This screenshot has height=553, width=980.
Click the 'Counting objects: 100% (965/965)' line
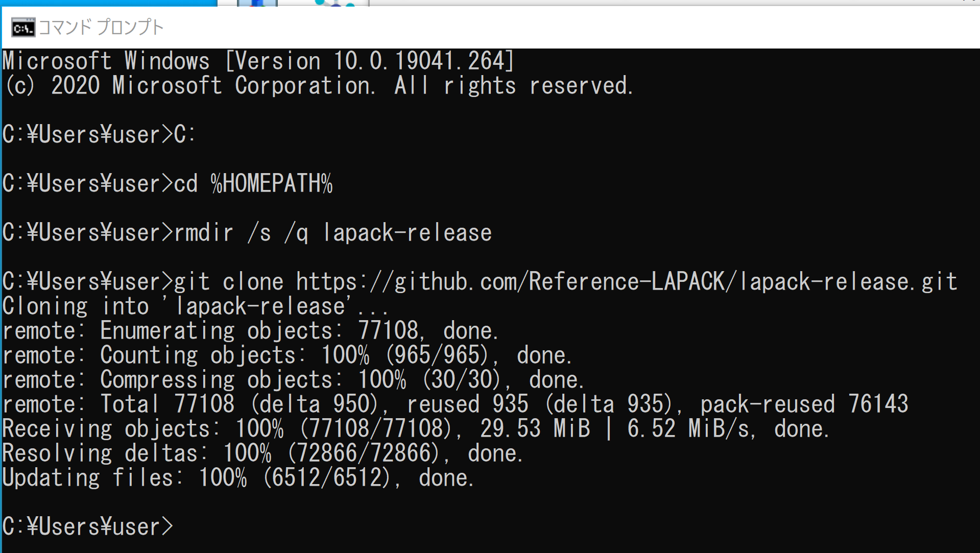pos(287,355)
